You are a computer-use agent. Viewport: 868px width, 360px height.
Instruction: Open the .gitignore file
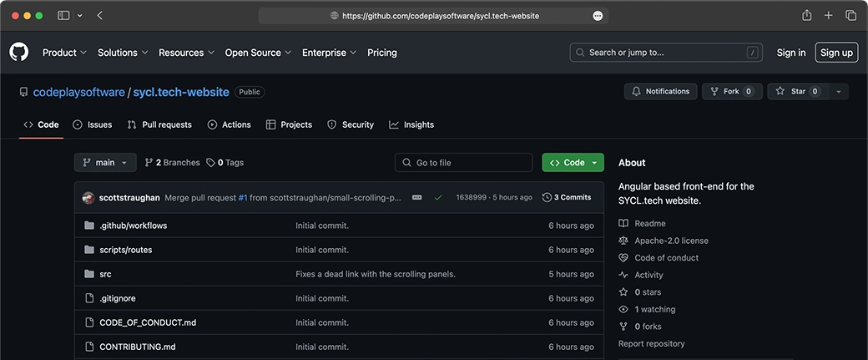118,298
